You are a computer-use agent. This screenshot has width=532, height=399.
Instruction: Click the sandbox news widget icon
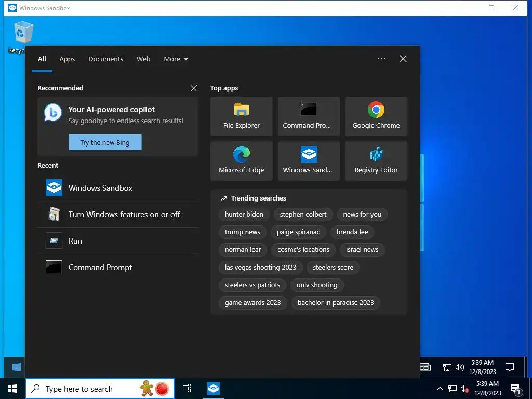[425, 367]
